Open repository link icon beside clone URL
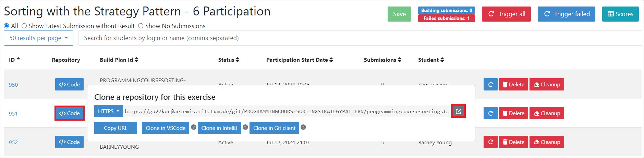The width and height of the screenshot is (644, 158). [458, 111]
